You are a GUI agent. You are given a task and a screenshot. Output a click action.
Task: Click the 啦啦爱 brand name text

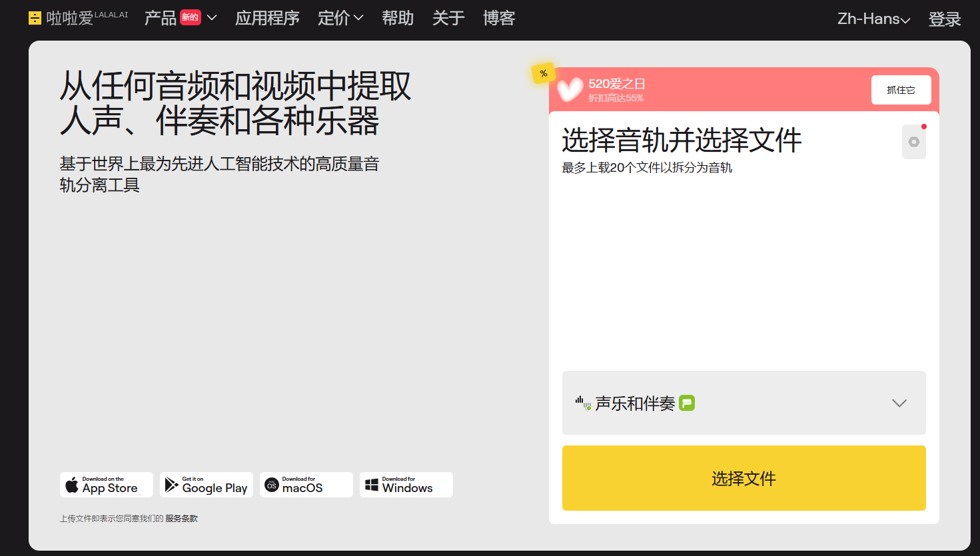point(70,19)
